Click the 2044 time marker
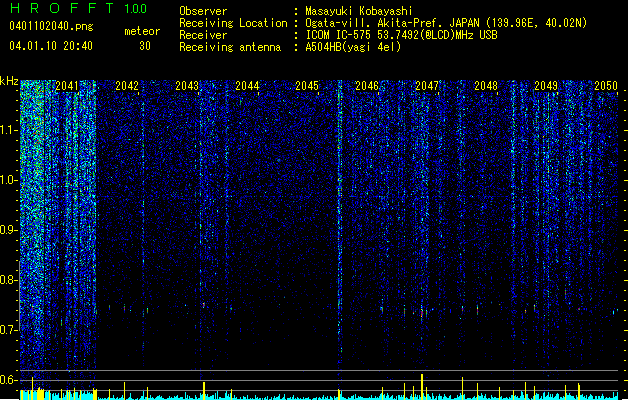The image size is (629, 400). point(247,86)
